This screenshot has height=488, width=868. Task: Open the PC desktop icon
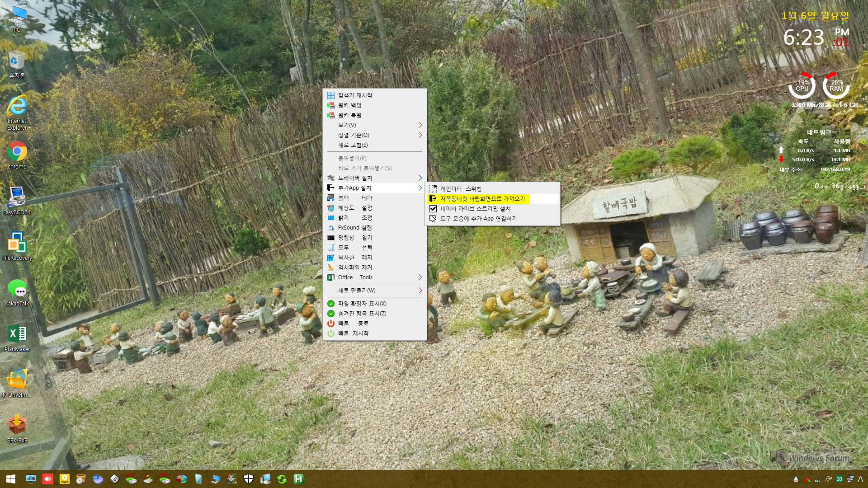click(17, 19)
